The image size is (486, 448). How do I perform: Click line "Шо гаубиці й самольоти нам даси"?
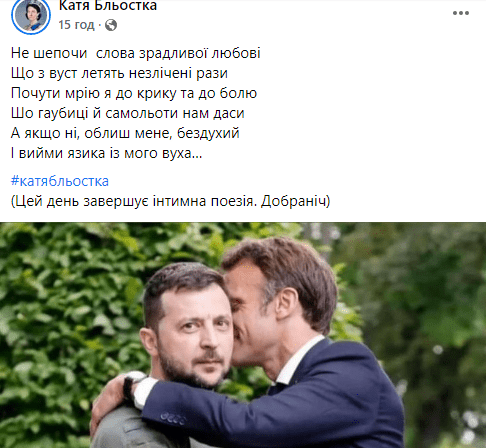click(128, 113)
